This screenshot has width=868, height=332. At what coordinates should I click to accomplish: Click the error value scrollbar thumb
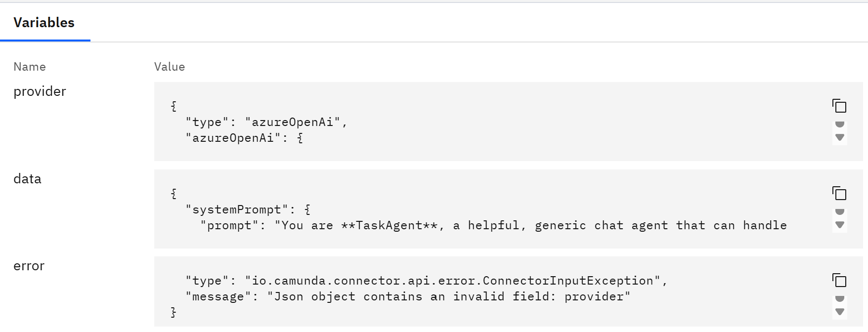[x=839, y=298]
